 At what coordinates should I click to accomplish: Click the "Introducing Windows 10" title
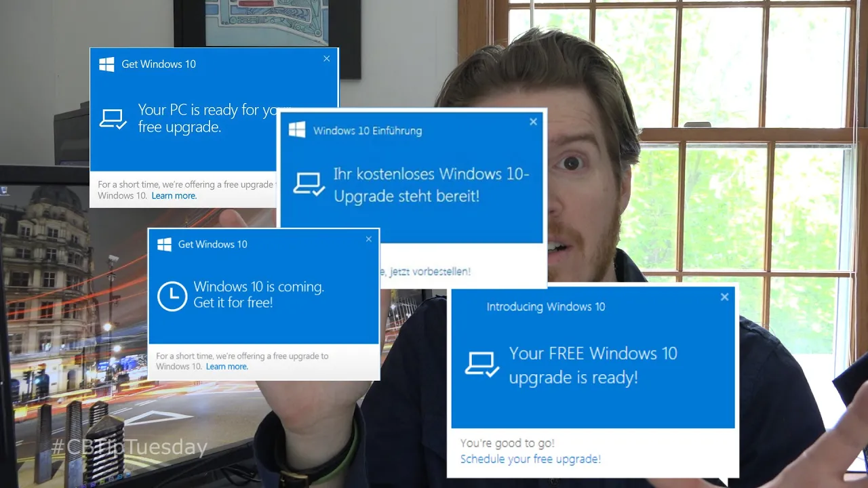(546, 307)
